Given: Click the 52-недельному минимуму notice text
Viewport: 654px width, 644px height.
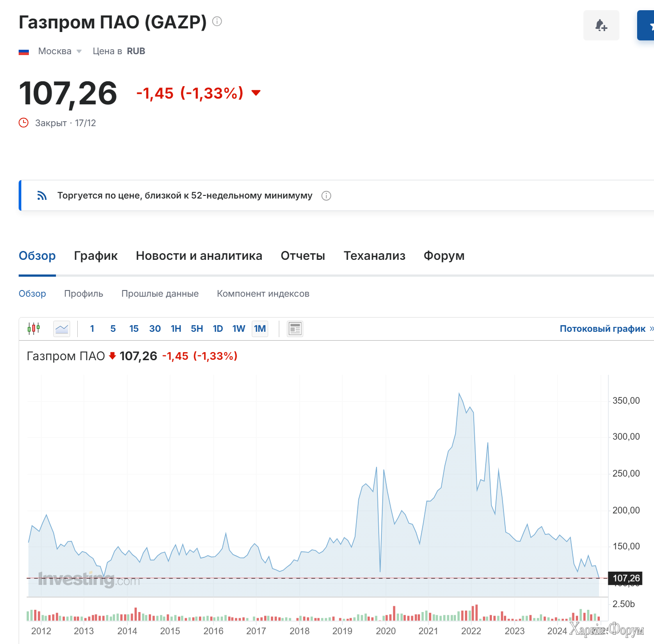Looking at the screenshot, I should click(x=185, y=195).
